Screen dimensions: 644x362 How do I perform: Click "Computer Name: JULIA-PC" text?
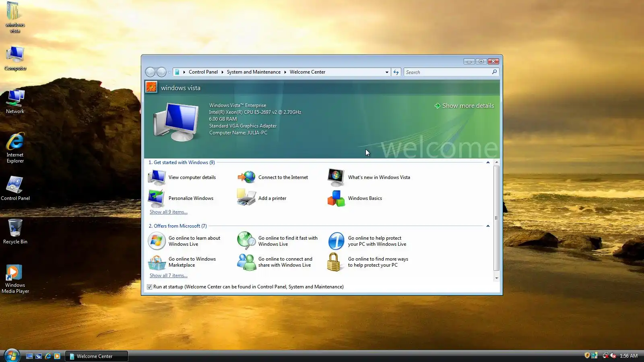(x=238, y=133)
